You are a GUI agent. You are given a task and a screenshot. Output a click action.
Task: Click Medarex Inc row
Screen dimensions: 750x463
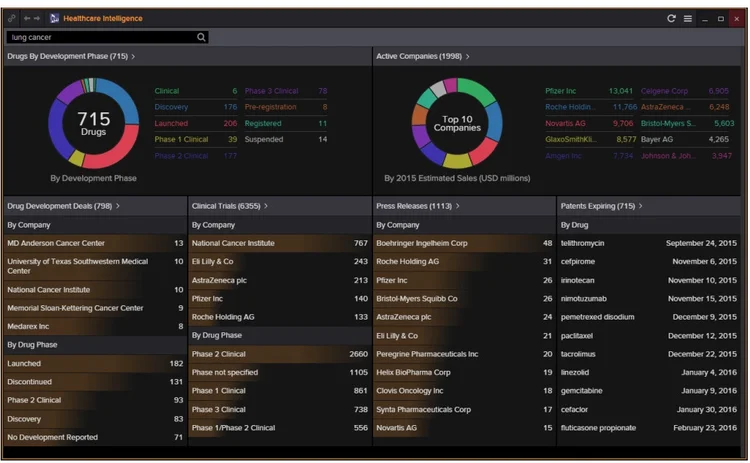click(95, 326)
